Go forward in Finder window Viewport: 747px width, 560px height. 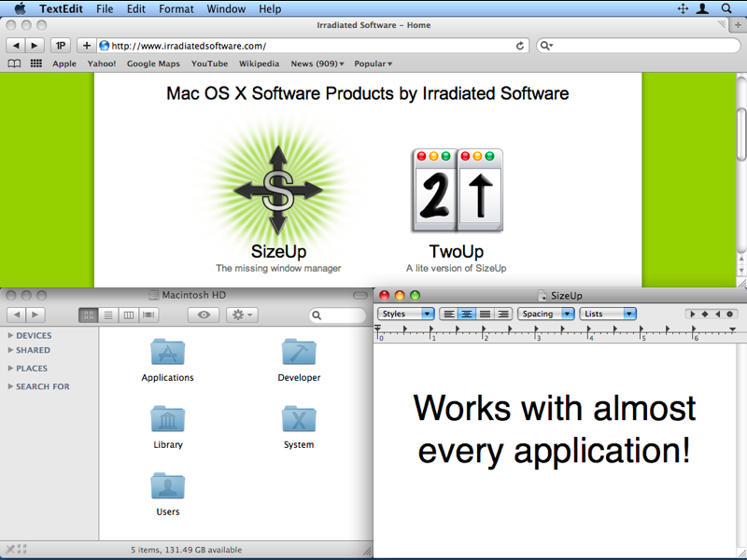click(x=35, y=315)
